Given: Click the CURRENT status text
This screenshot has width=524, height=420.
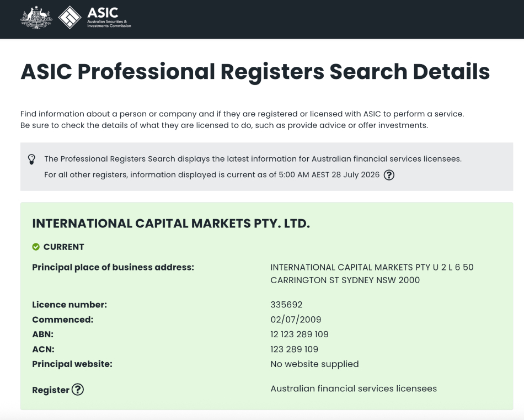Looking at the screenshot, I should (64, 247).
